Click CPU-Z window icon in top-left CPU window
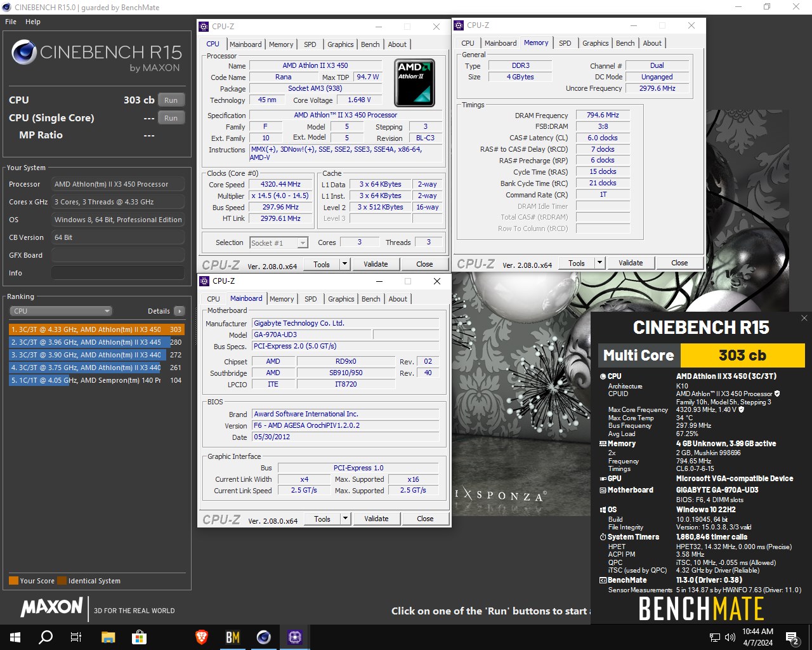 [x=204, y=27]
